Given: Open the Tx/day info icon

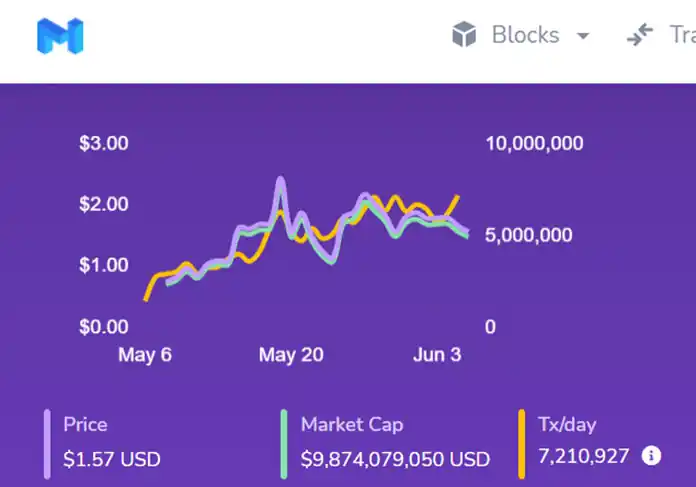Looking at the screenshot, I should pos(651,456).
